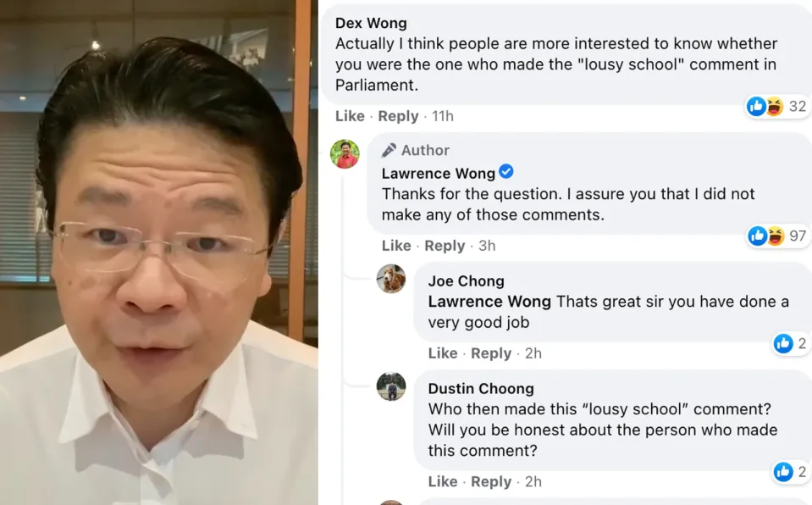
Task: Click the like reaction icon on Dustin Choong's comment
Action: pyautogui.click(x=783, y=472)
